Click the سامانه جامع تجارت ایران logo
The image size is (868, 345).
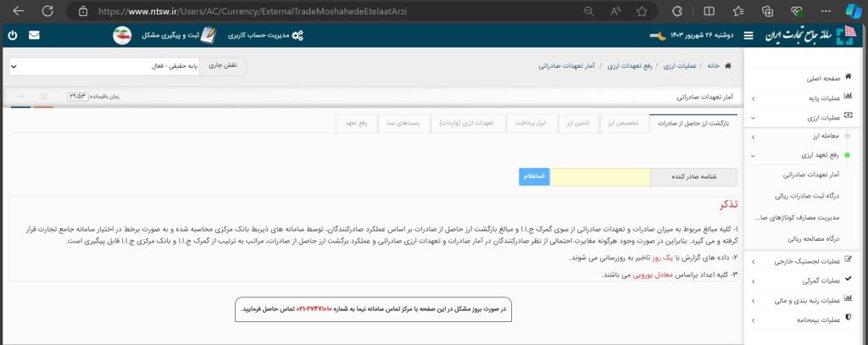click(x=810, y=35)
